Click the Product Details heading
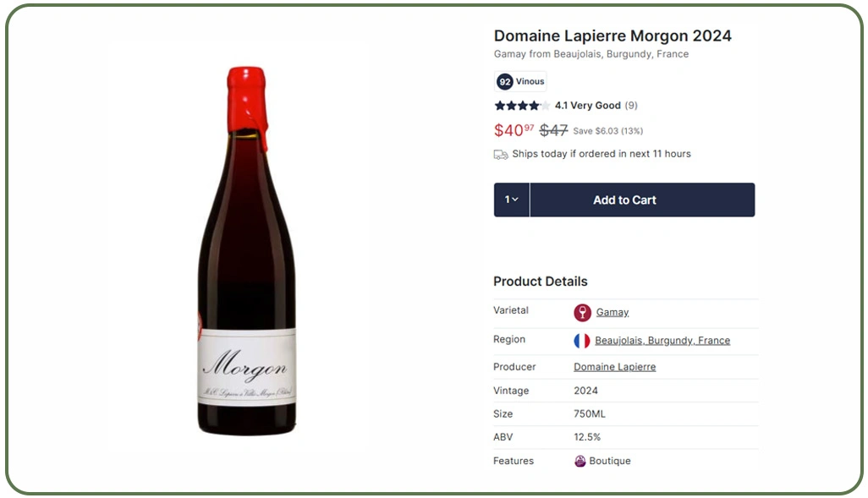Viewport: 868px width, 498px height. [x=541, y=281]
